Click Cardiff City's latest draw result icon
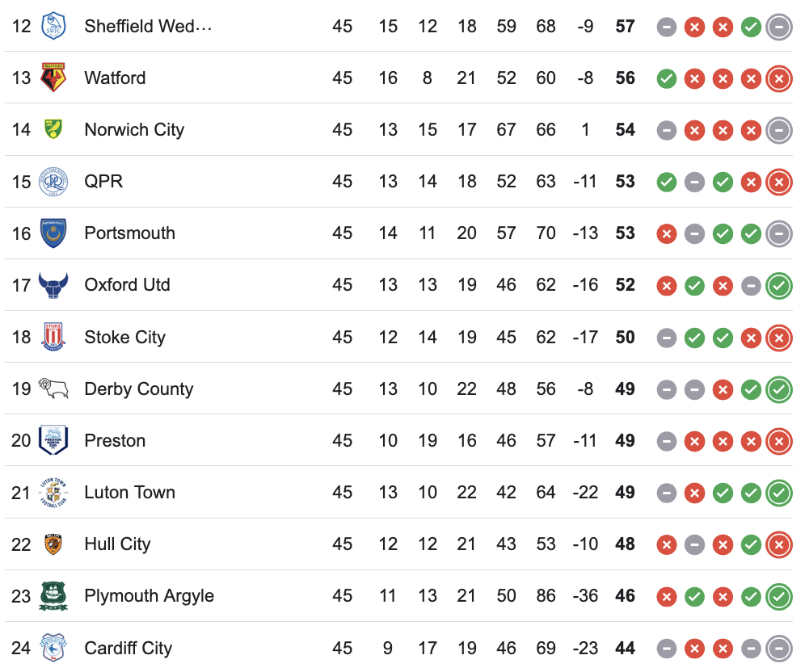Viewport: 805px width, 672px height. tap(779, 649)
